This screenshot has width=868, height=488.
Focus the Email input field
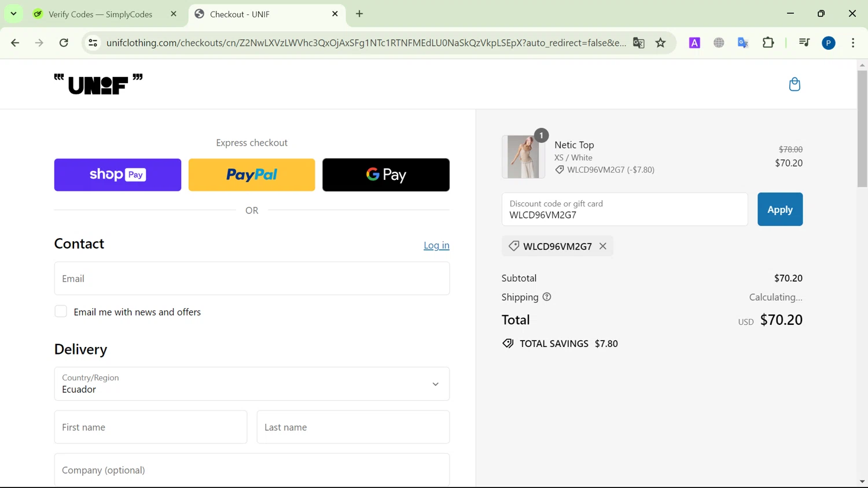click(252, 279)
